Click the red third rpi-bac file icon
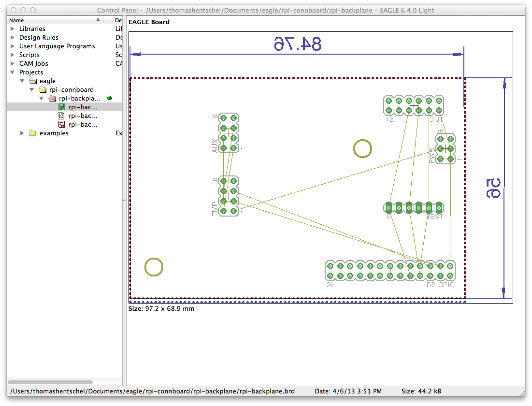532x406 pixels. coord(61,125)
